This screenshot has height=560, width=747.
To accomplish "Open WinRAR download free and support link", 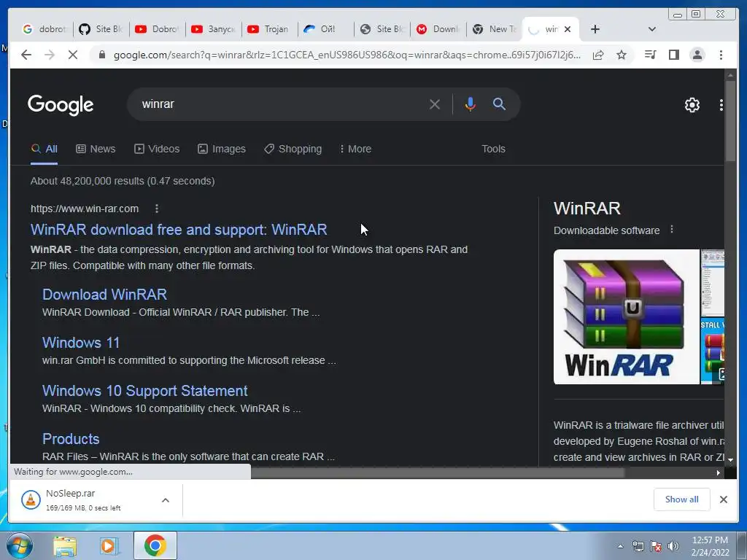I will (179, 230).
